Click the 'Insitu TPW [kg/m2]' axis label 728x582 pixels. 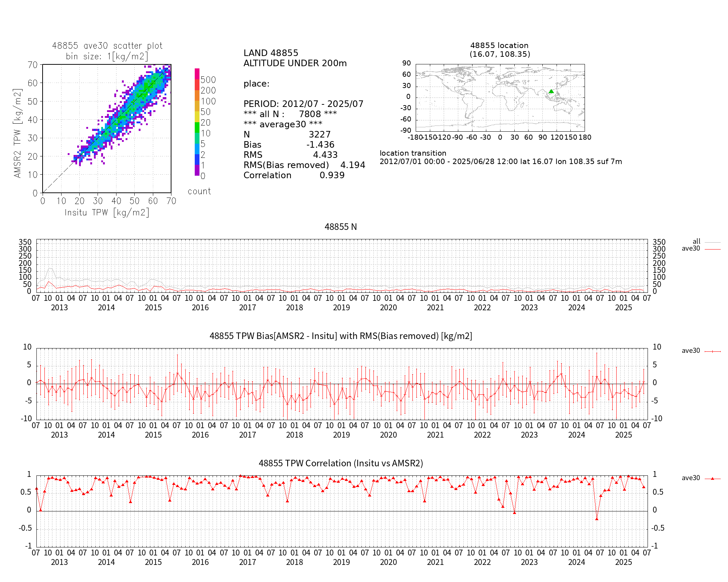(107, 212)
